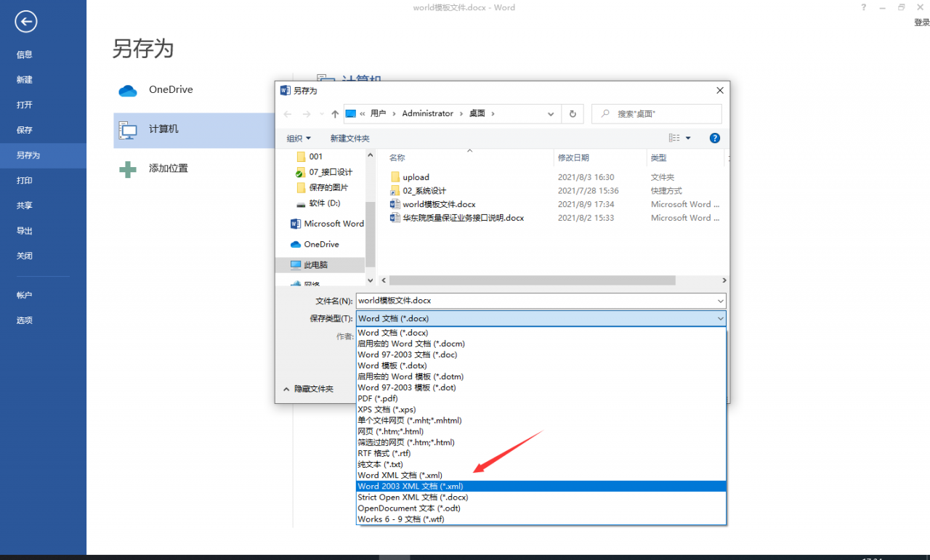Collapse the 保存类型 combo box

click(x=721, y=319)
